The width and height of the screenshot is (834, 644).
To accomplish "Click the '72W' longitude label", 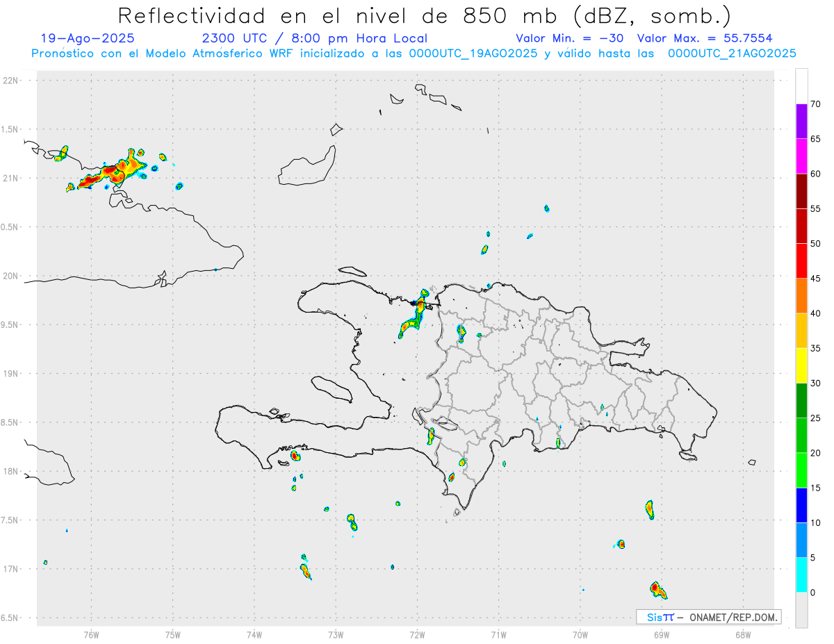I will point(417,634).
